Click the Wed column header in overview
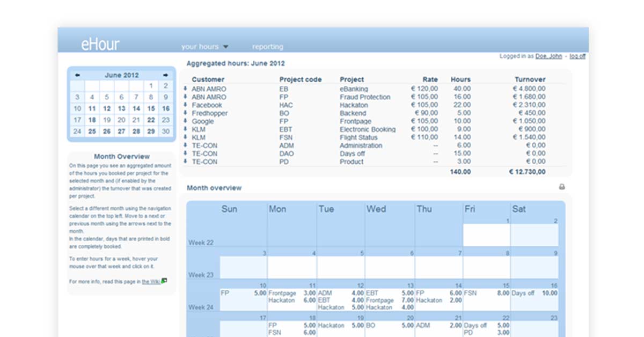The width and height of the screenshot is (644, 337). [376, 209]
